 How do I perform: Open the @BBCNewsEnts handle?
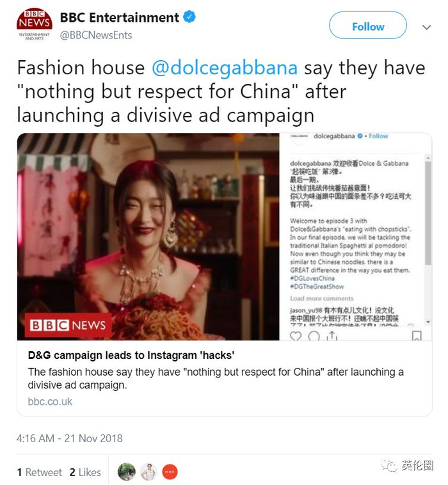tap(96, 35)
